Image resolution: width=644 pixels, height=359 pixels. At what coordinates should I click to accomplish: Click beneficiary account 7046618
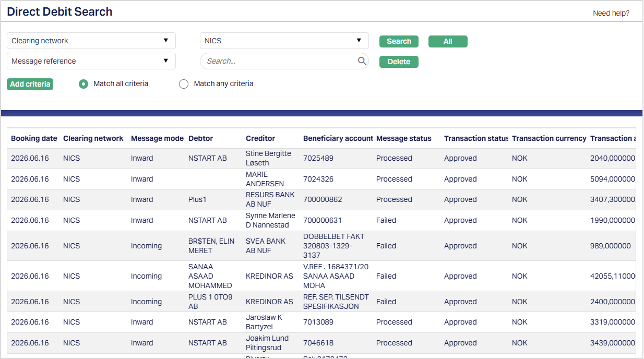point(318,343)
